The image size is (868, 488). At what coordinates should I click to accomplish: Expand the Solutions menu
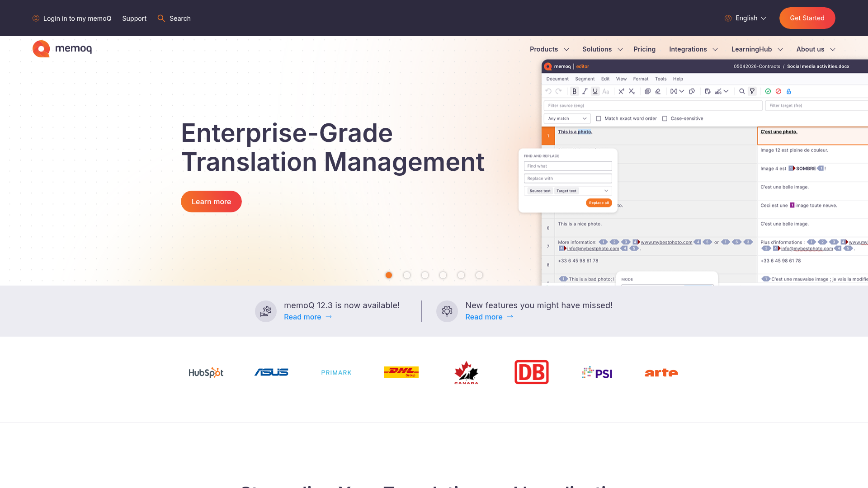tap(602, 49)
